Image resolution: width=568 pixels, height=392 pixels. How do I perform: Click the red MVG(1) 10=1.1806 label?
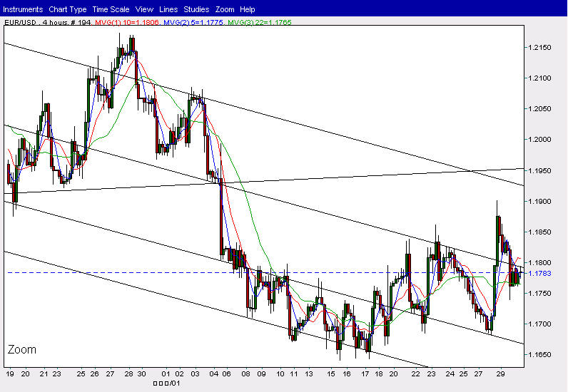[127, 22]
